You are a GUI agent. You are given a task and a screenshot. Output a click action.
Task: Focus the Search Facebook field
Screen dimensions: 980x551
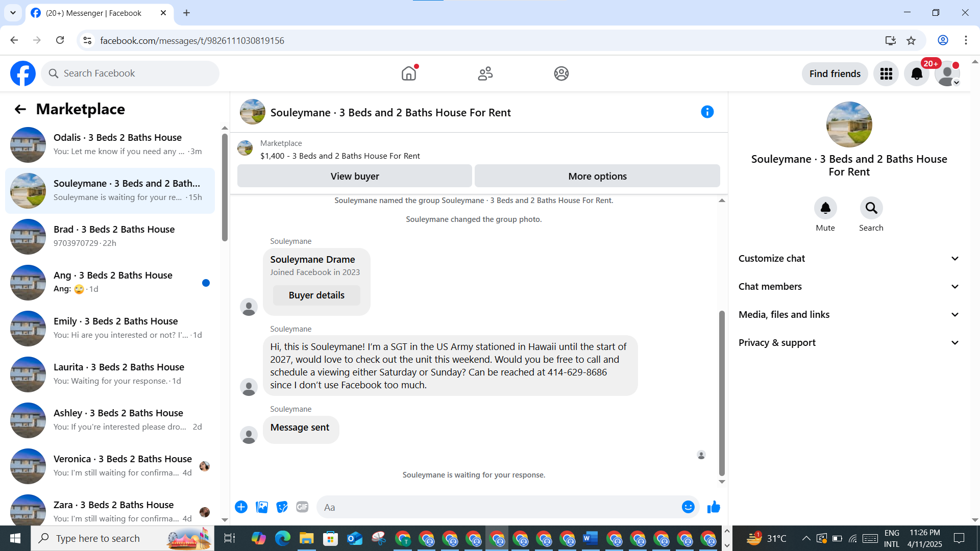tap(130, 73)
